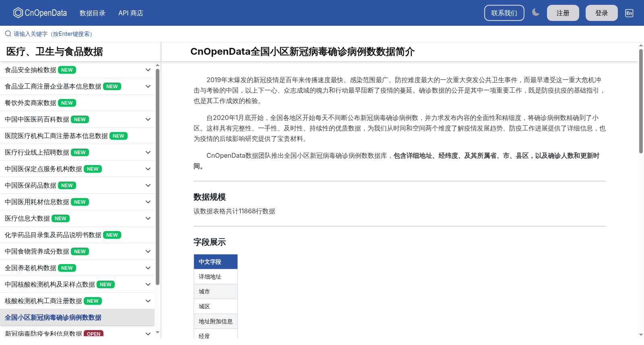The image size is (644, 345).
Task: Click OPEN badge on 新冠病毒防疫专利信息数据
Action: pos(93,334)
